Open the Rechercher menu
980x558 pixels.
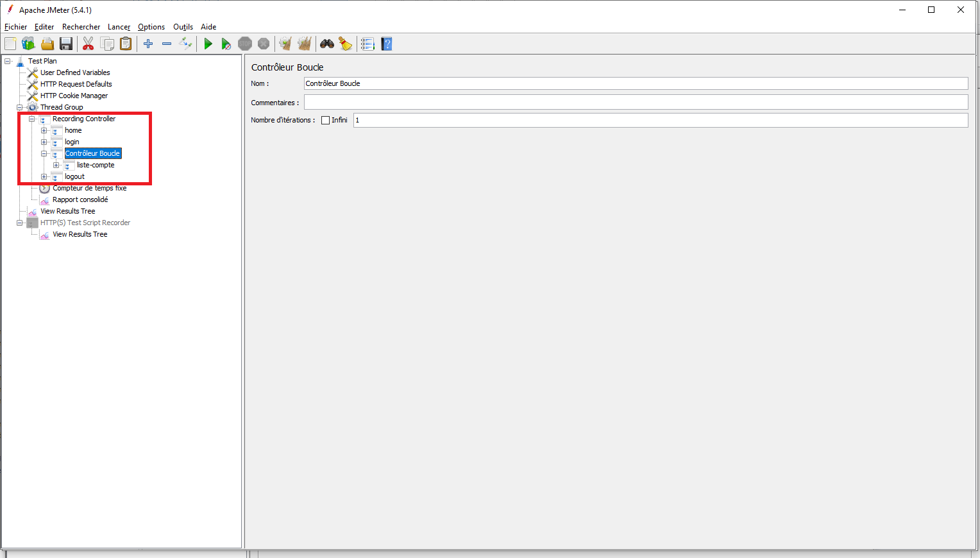click(81, 27)
